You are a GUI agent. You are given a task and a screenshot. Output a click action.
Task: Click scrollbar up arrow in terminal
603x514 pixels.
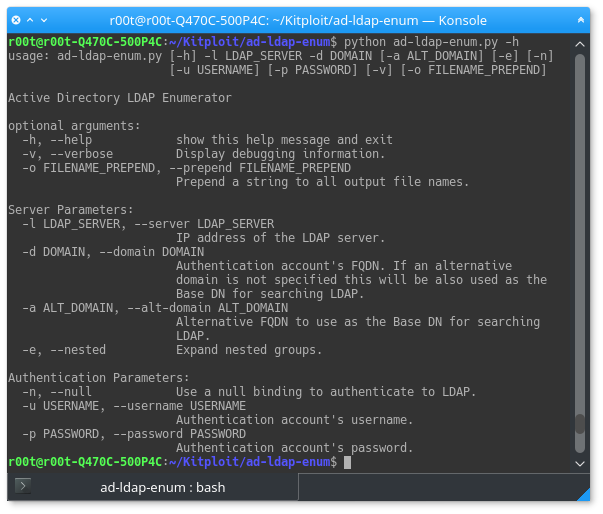point(580,44)
